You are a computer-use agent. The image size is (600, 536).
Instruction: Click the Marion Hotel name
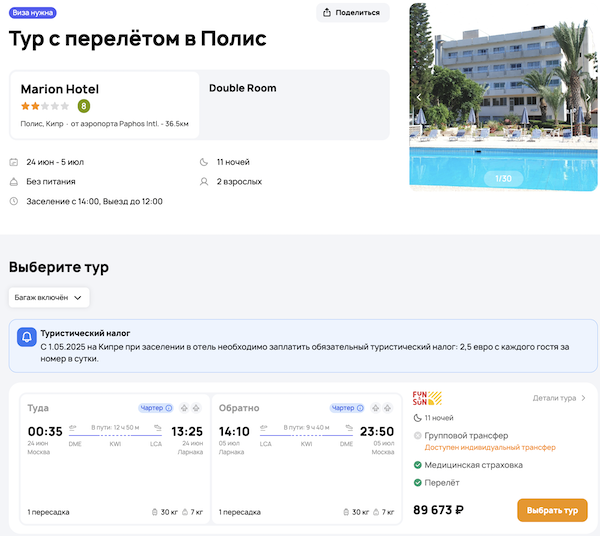60,89
